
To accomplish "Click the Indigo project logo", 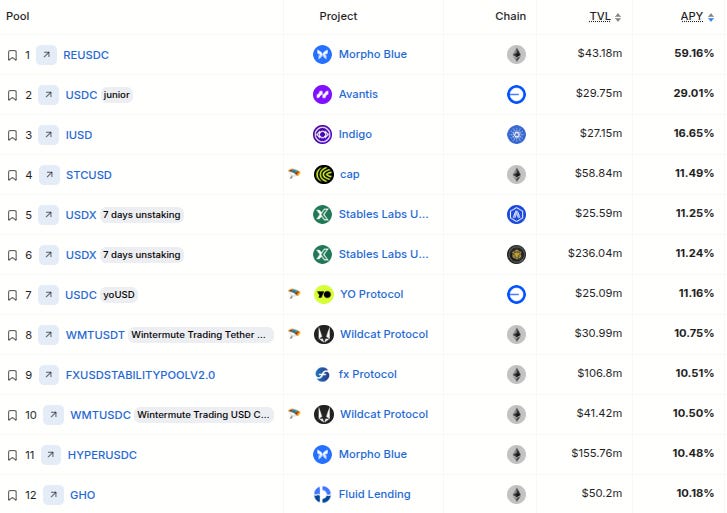I will point(322,135).
